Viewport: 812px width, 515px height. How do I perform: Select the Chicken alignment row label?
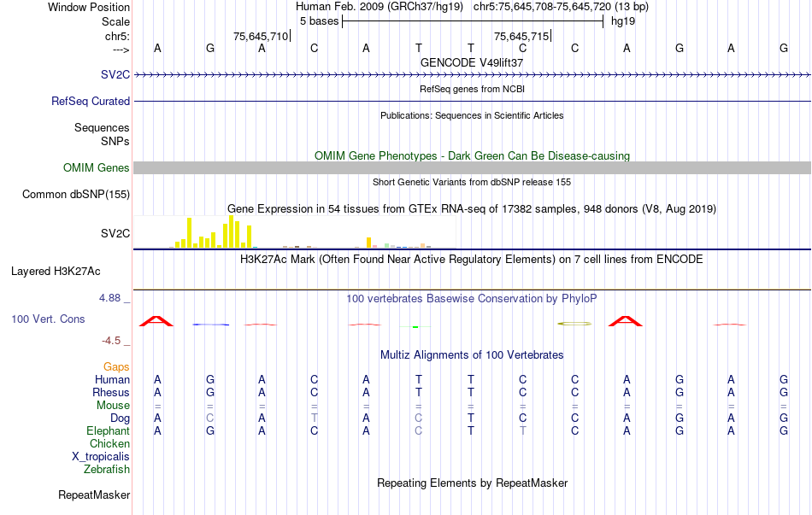point(109,443)
